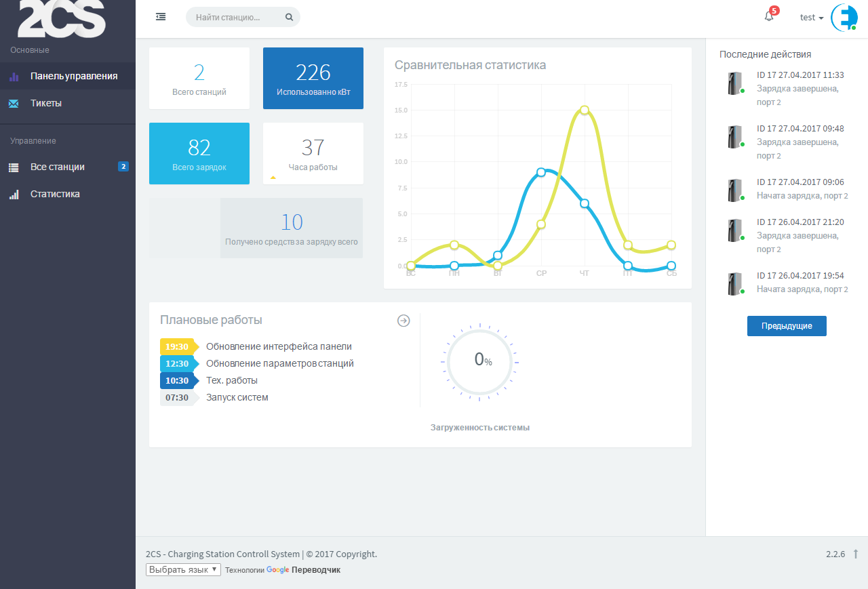This screenshot has height=589, width=868.
Task: Click the blue chart peak point at СР
Action: 541,172
